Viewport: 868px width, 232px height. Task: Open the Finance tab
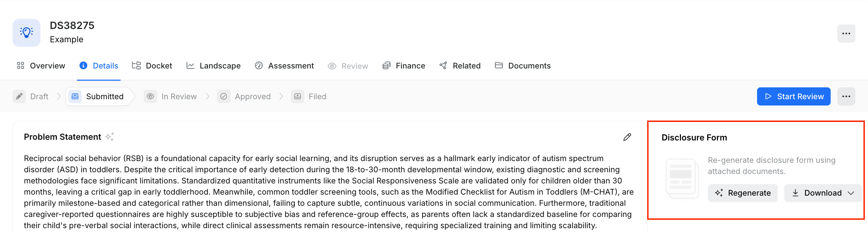tap(404, 66)
